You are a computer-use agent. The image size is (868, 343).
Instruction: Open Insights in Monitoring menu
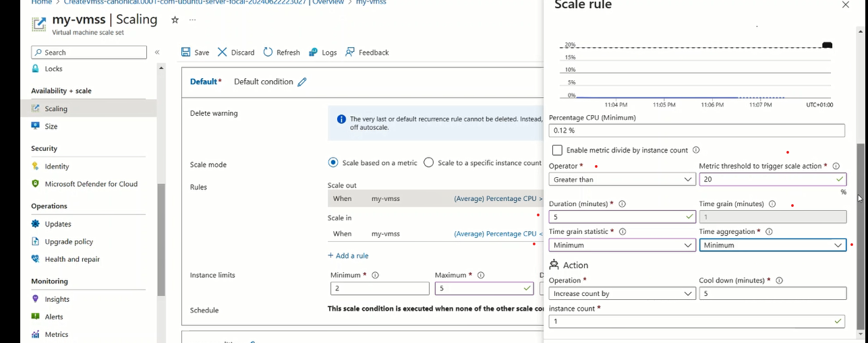coord(57,299)
